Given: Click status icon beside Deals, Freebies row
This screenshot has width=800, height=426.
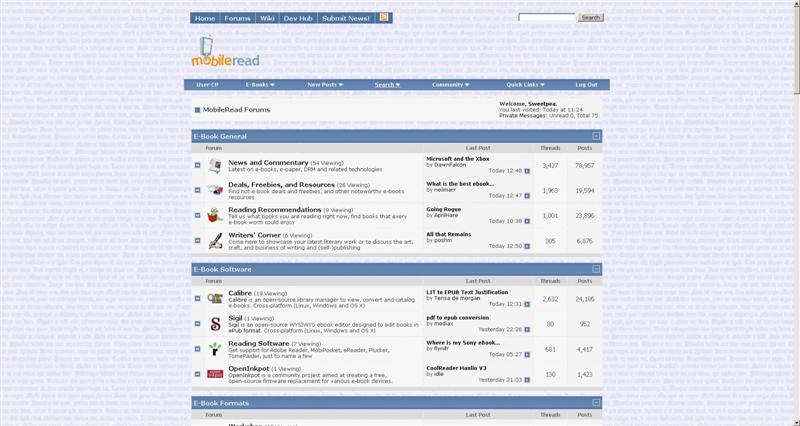Looking at the screenshot, I should [x=197, y=190].
